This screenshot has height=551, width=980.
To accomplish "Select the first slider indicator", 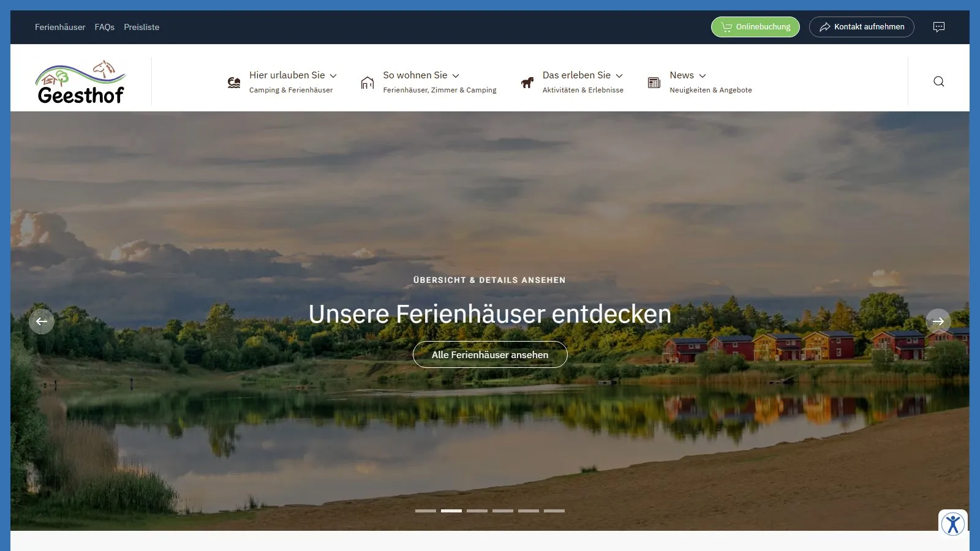I will tap(426, 511).
